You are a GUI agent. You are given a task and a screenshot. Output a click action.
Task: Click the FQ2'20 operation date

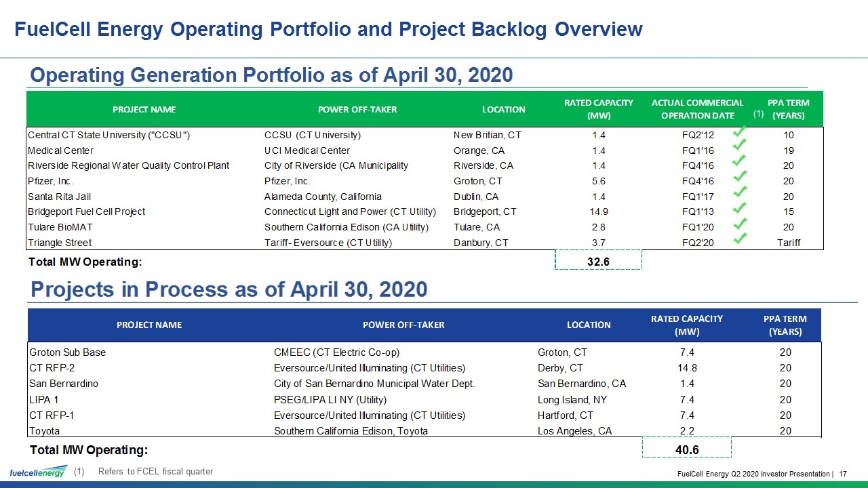point(698,243)
